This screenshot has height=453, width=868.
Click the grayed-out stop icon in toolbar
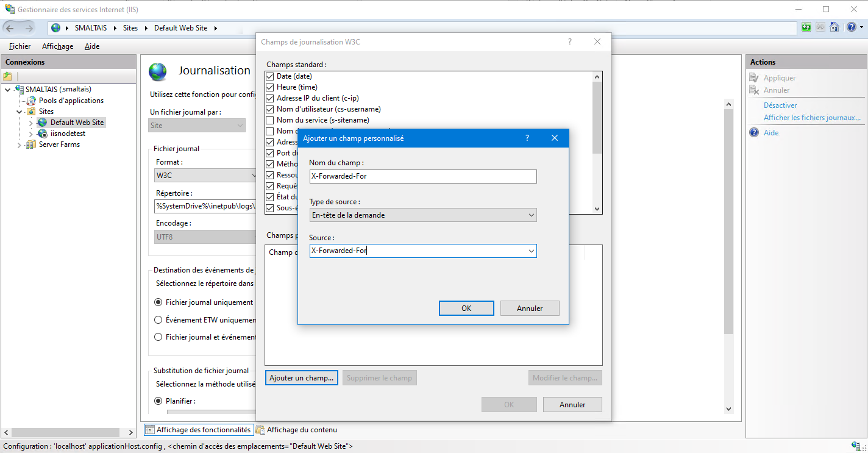820,27
